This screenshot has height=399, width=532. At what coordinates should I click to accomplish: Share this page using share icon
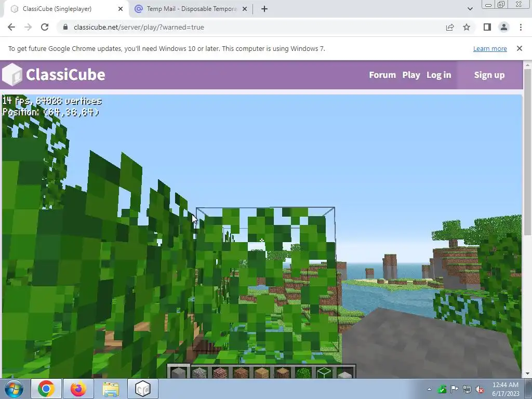click(450, 27)
